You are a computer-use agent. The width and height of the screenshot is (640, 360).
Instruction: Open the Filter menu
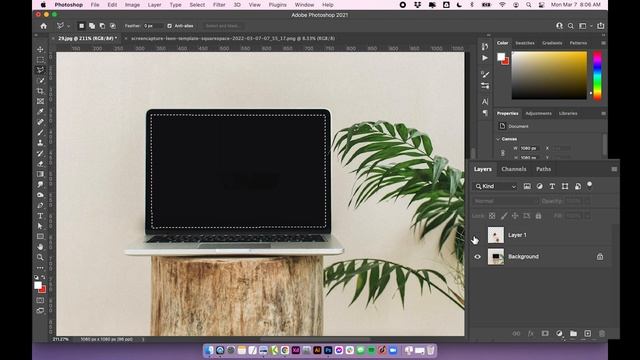point(219,5)
